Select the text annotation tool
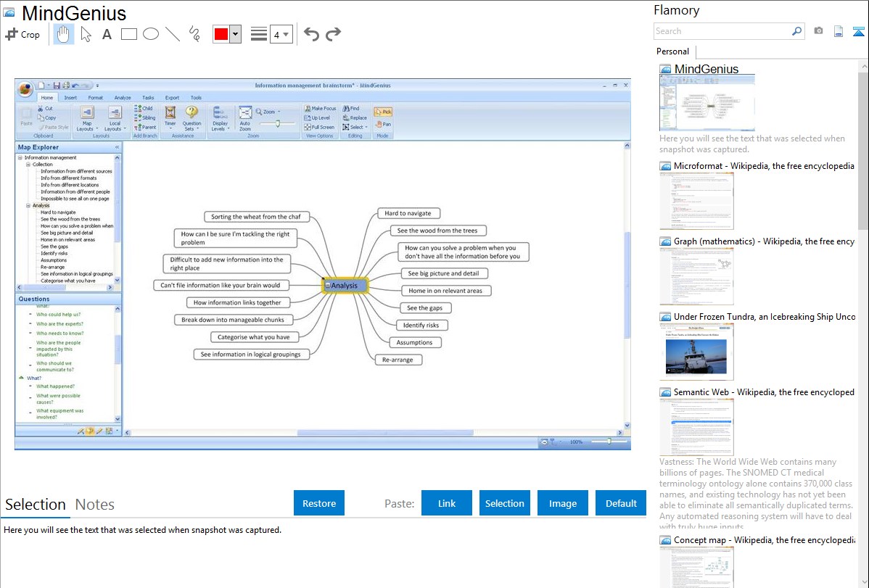Screen dimensions: 869x588 click(107, 34)
